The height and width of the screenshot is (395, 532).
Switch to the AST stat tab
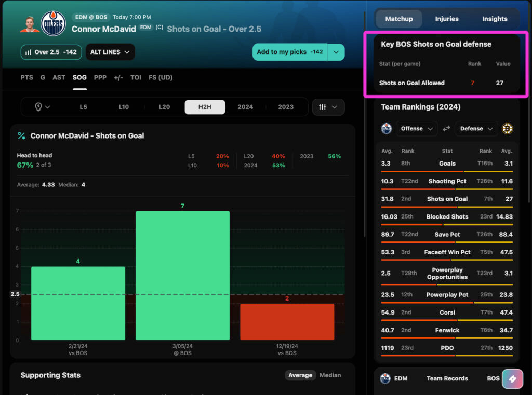coord(59,78)
